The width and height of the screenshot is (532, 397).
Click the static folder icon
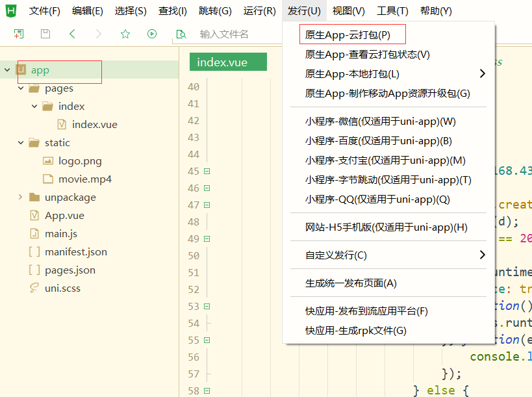(34, 142)
